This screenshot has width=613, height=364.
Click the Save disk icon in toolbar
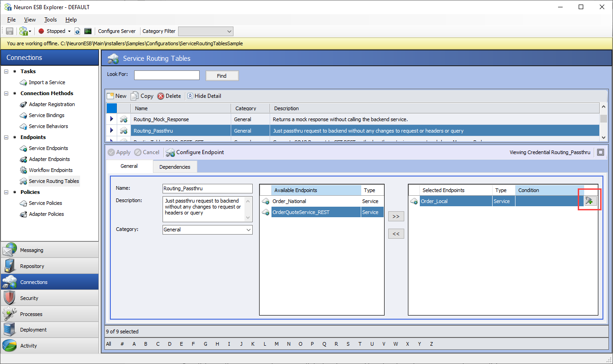[10, 31]
